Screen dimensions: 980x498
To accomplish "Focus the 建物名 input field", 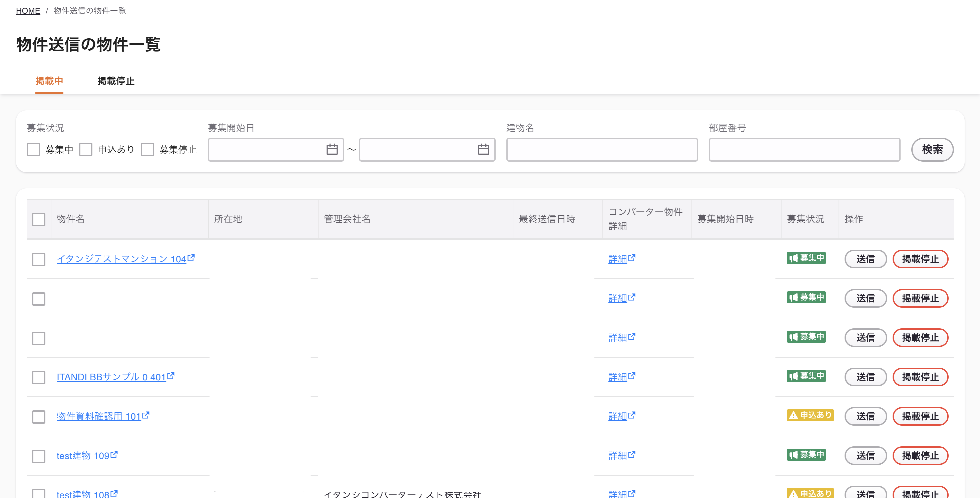I will pyautogui.click(x=602, y=149).
